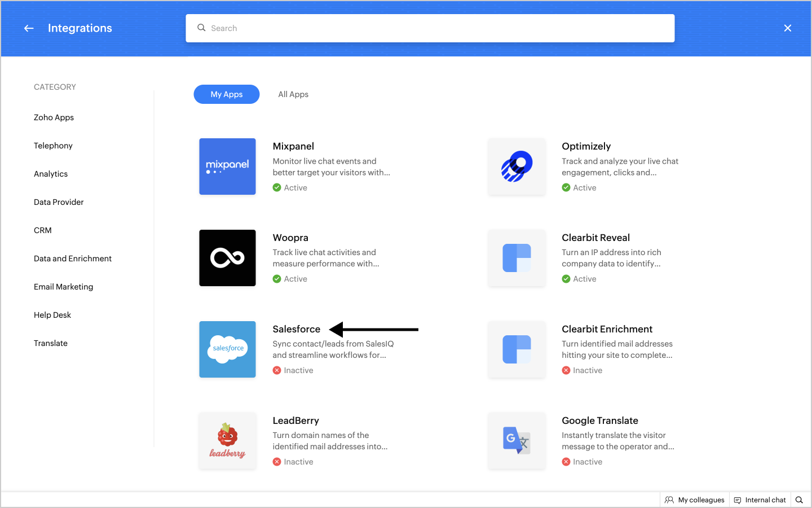Click the search icon in the bottom bar

click(x=799, y=500)
